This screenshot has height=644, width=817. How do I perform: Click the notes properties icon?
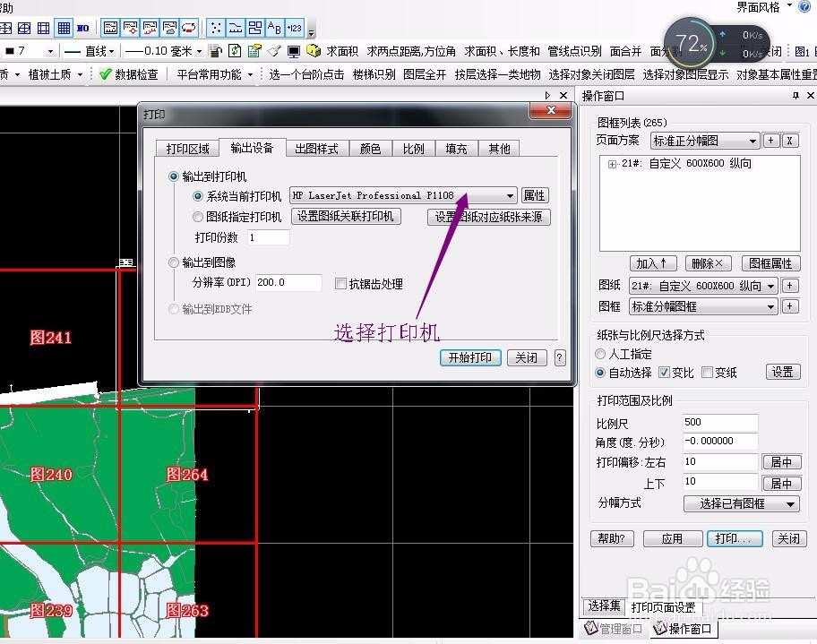[254, 51]
